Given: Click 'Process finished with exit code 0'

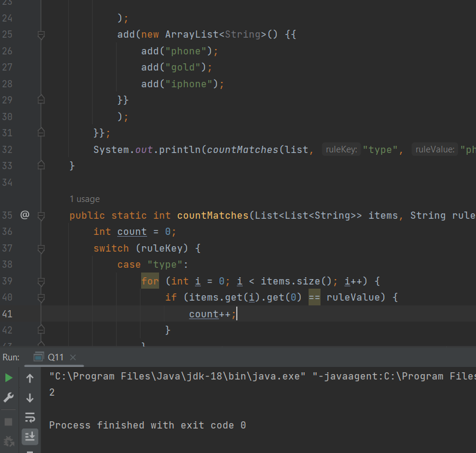Looking at the screenshot, I should (148, 425).
